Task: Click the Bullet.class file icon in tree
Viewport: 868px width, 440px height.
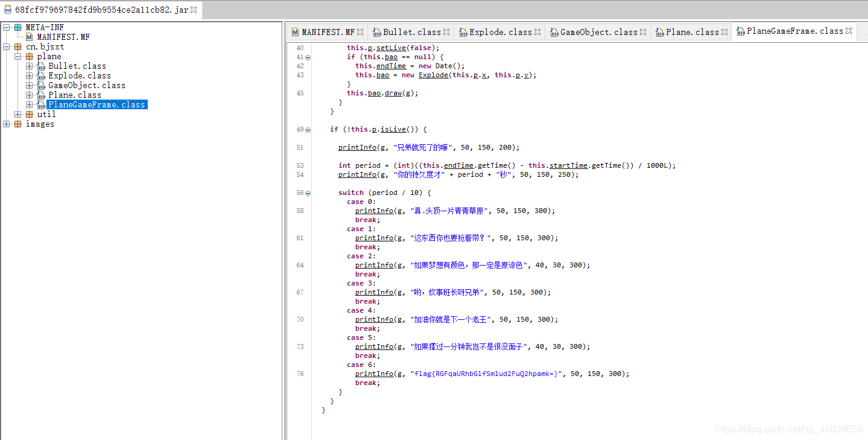Action: click(x=40, y=66)
